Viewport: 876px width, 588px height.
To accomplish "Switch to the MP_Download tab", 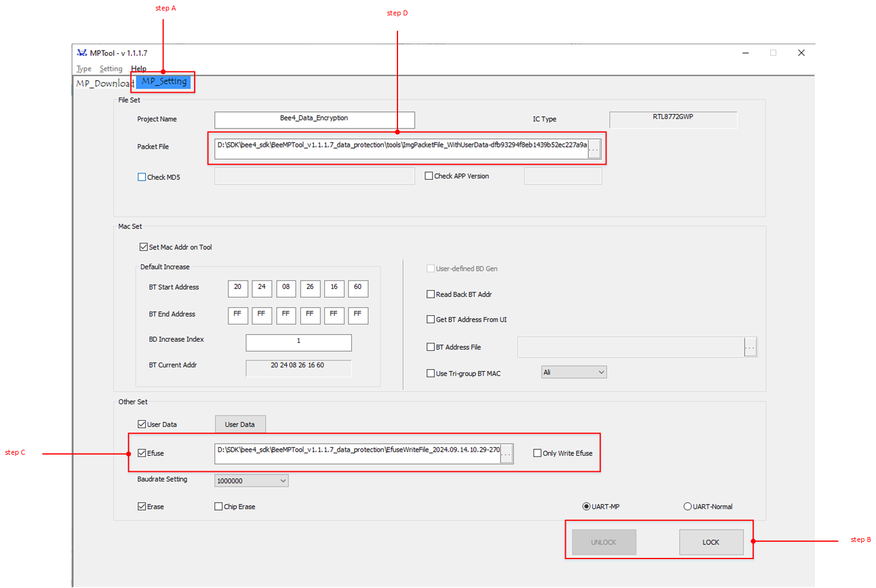I will [103, 84].
